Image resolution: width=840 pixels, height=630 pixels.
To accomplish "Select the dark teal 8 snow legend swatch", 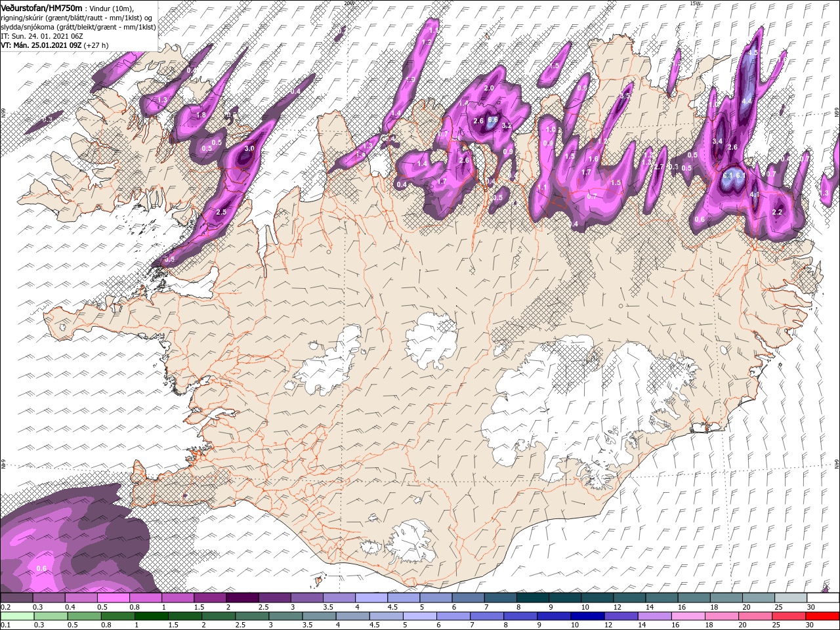I will 533,598.
